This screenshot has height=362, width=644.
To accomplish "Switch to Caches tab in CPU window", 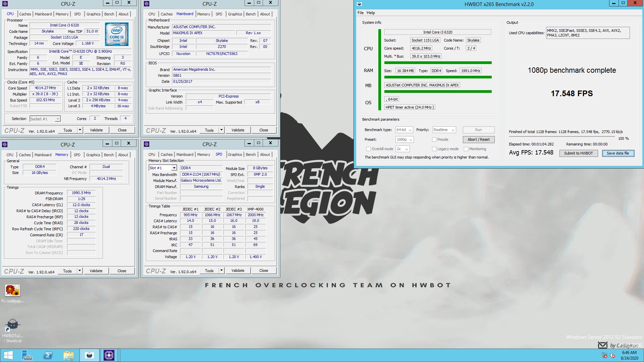I will pyautogui.click(x=25, y=14).
